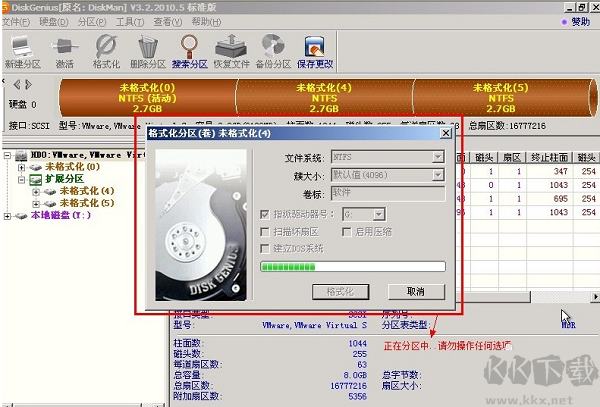Go to previous disk with left arrow

tap(16, 84)
